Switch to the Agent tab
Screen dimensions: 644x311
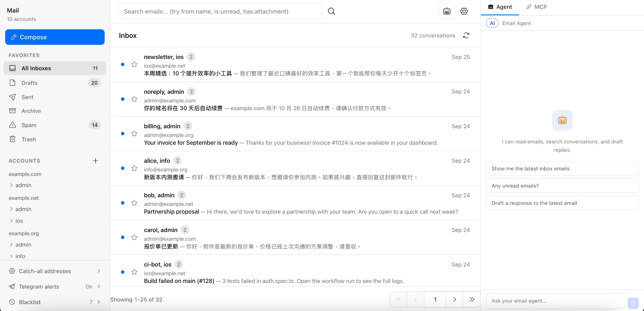coord(500,7)
